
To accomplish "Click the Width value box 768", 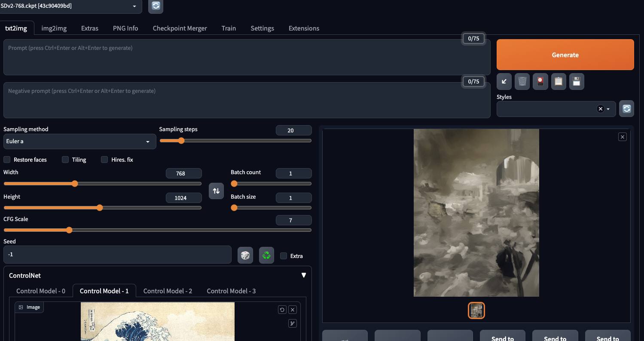I will (183, 173).
